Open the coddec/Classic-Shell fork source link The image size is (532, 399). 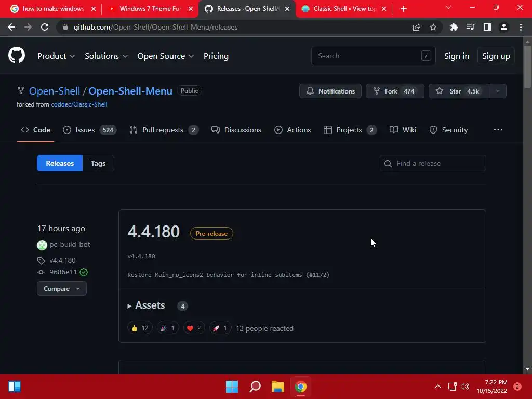tap(79, 104)
